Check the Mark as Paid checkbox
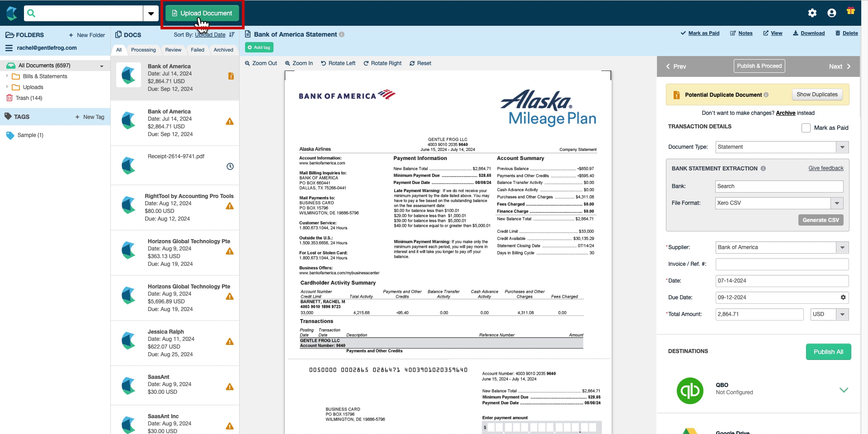The height and width of the screenshot is (434, 868). pos(806,128)
